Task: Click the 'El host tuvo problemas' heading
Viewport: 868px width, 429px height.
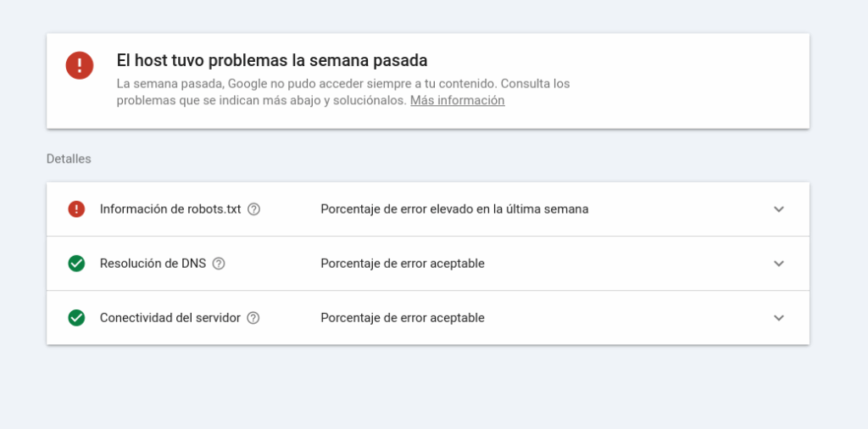Action: tap(271, 61)
